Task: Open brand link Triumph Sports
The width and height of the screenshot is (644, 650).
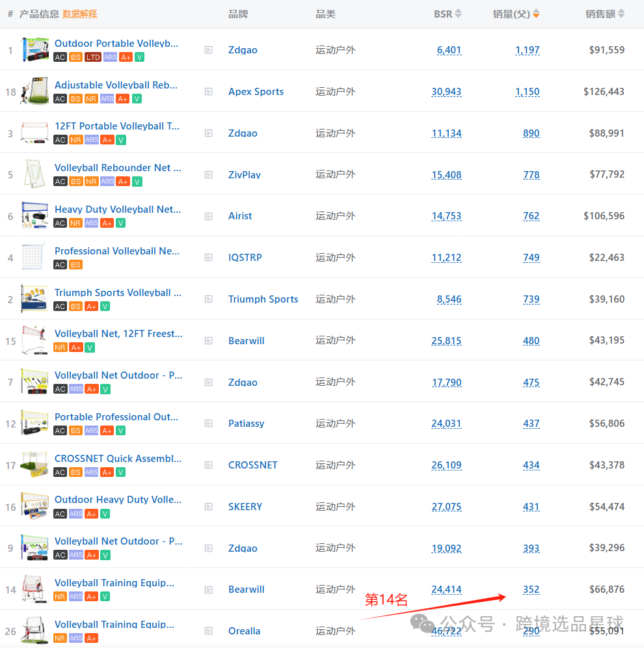Action: (x=263, y=299)
